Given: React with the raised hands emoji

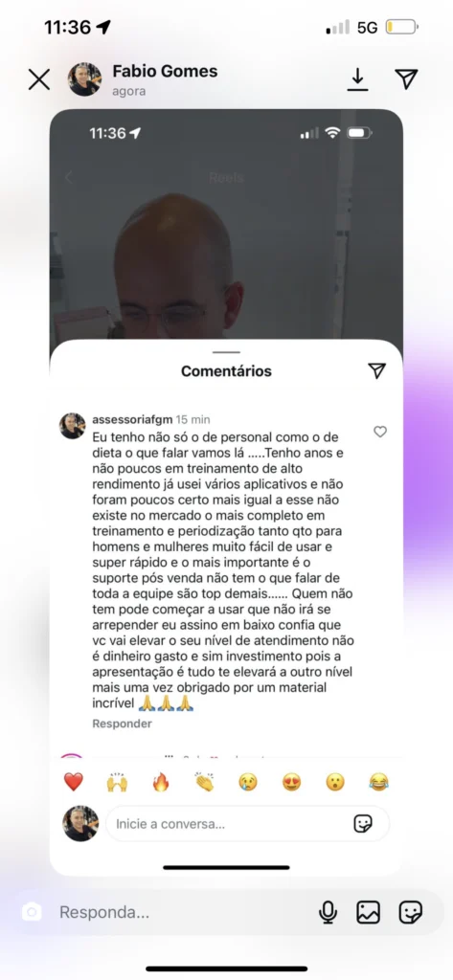Looking at the screenshot, I should pos(117,782).
